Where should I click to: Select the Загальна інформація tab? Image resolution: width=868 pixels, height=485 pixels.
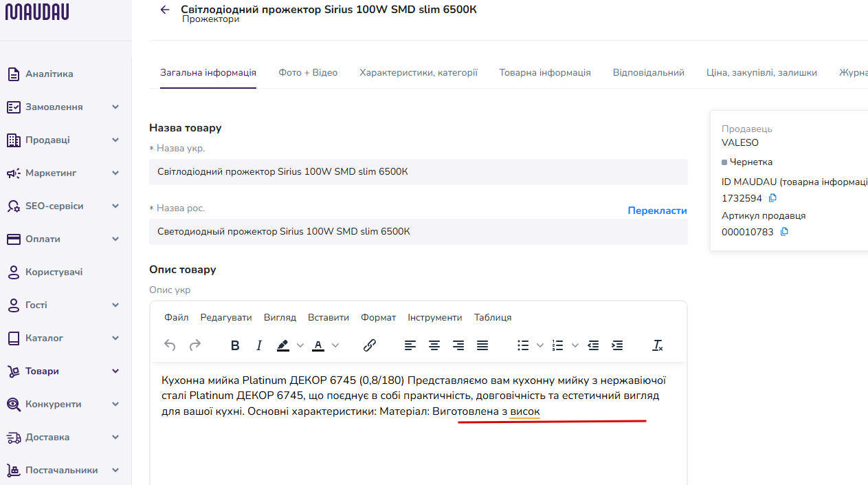point(208,72)
